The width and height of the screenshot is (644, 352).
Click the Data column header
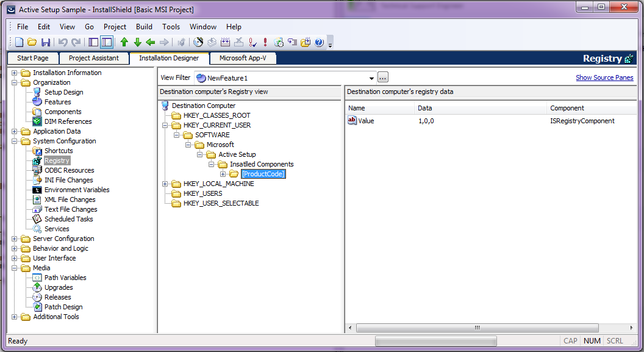481,109
